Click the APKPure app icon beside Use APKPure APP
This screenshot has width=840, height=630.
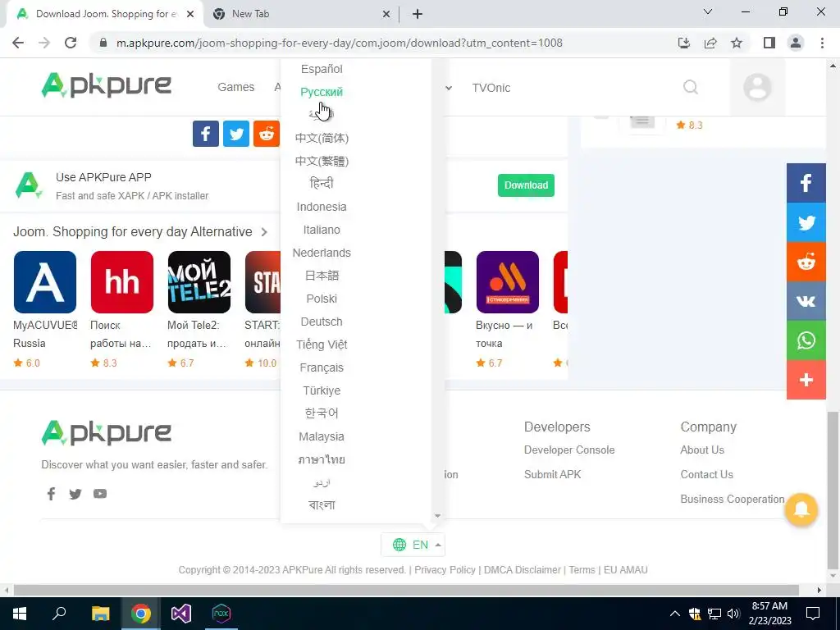[29, 185]
